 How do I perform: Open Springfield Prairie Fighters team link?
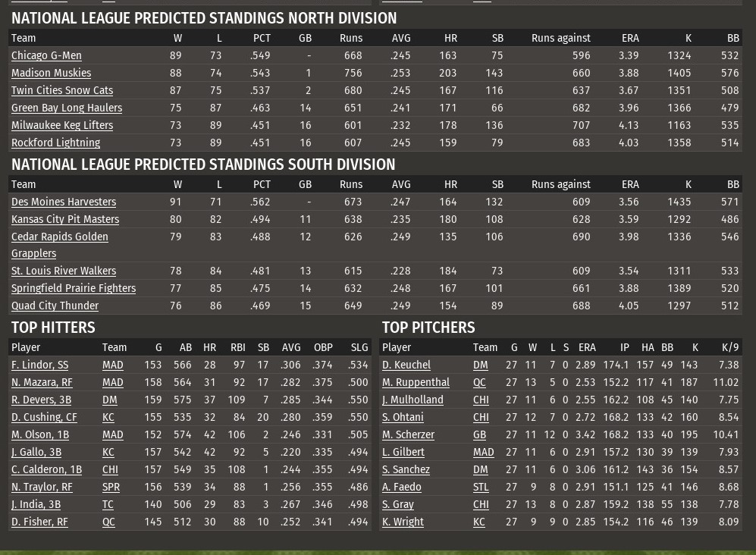[74, 288]
